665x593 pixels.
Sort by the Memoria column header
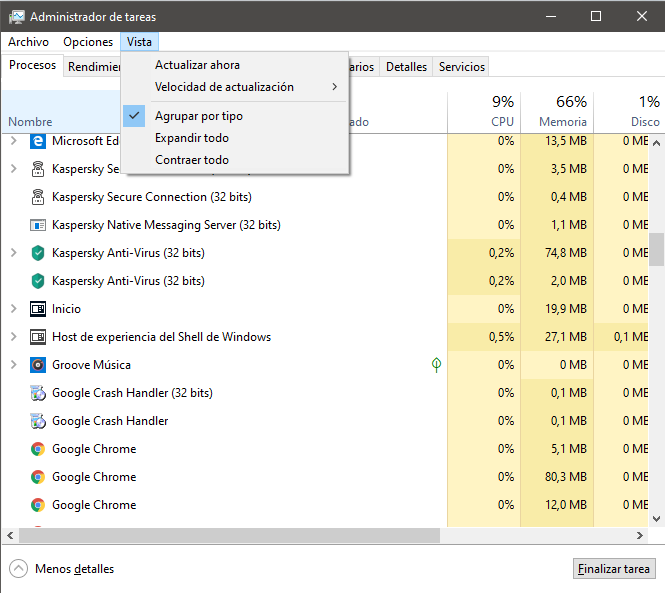point(562,111)
